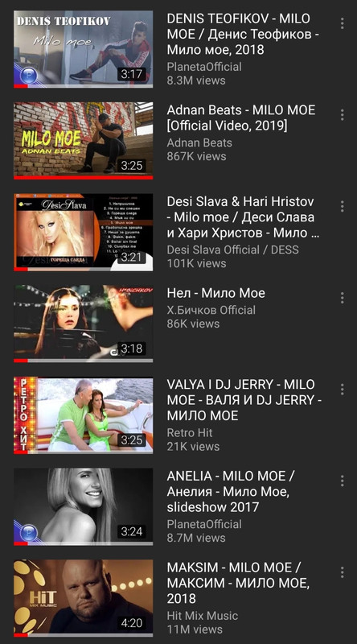This screenshot has width=357, height=644.
Task: Open options menu for Denis Teofikov video
Action: [x=342, y=23]
